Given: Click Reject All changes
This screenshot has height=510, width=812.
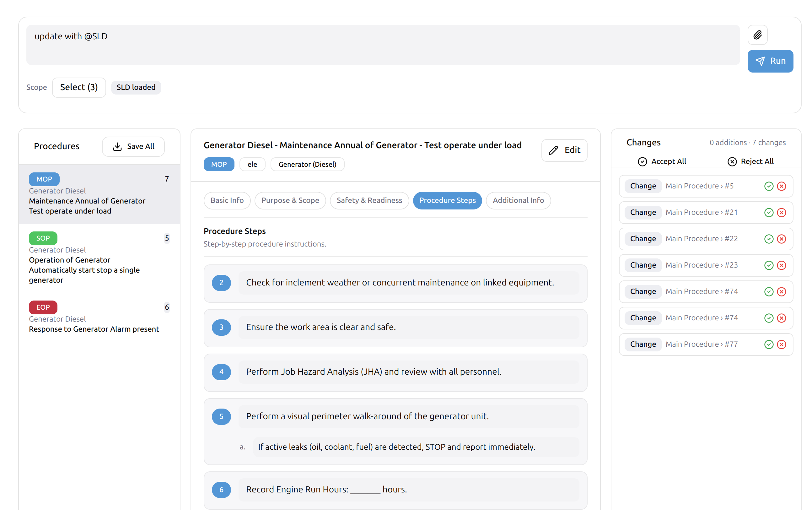Looking at the screenshot, I should [x=750, y=161].
